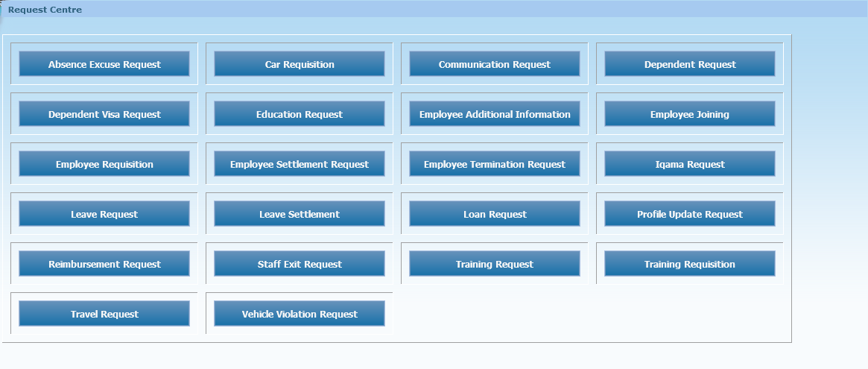Open Employee Additional Information

(x=495, y=114)
